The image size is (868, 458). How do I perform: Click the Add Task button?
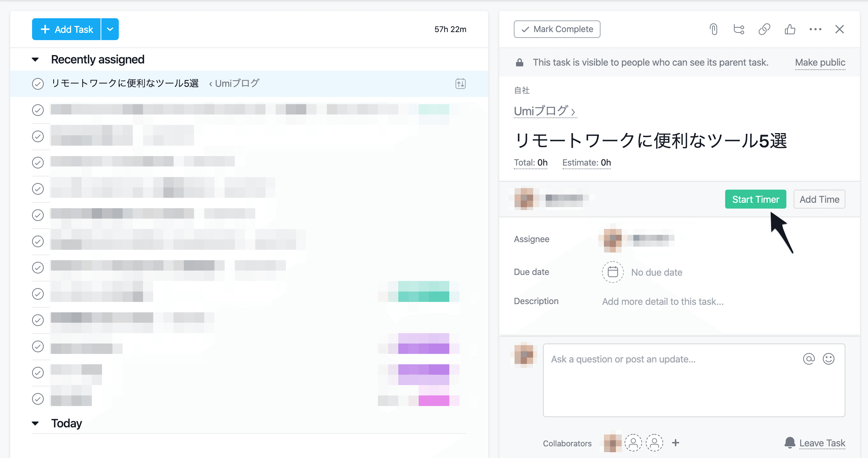[66, 29]
